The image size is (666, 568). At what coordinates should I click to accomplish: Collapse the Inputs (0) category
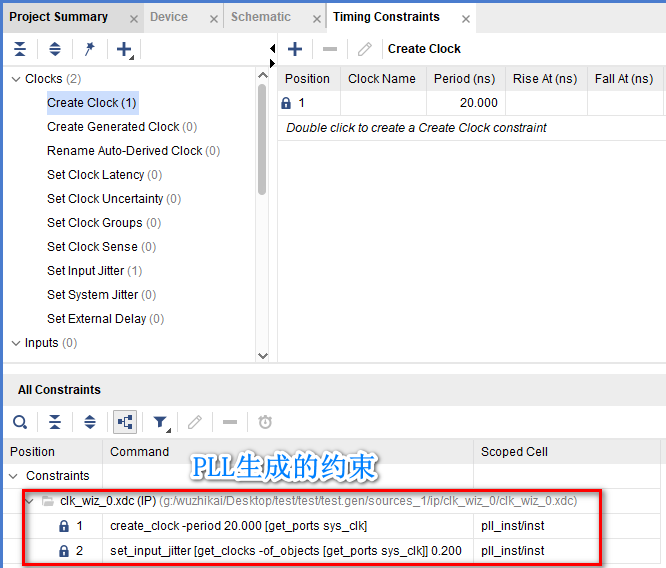click(x=16, y=343)
